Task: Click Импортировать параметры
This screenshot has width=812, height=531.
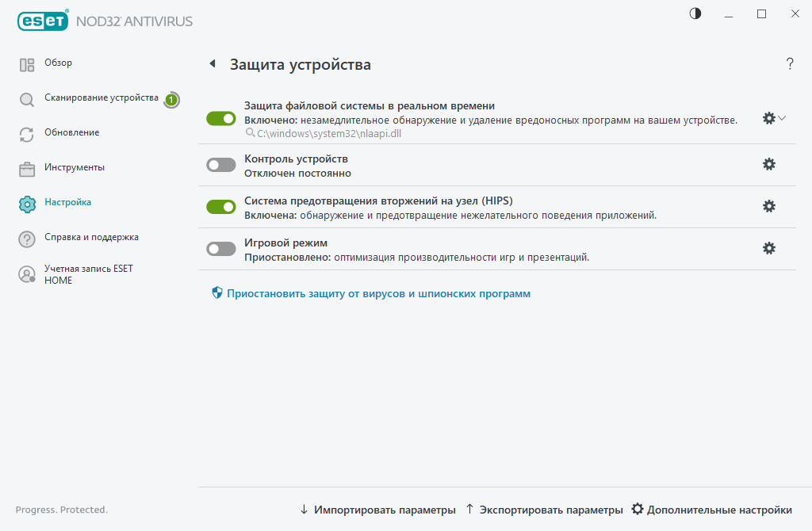Action: [378, 510]
